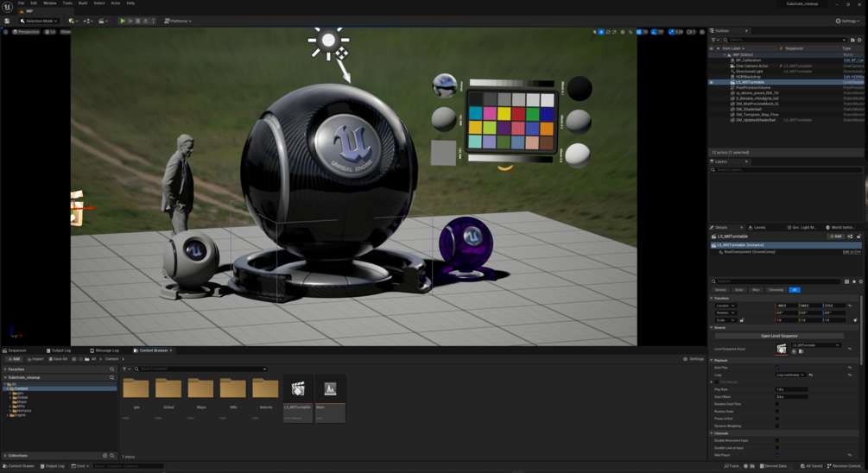Open the Build menu
The height and width of the screenshot is (473, 868).
(83, 3)
